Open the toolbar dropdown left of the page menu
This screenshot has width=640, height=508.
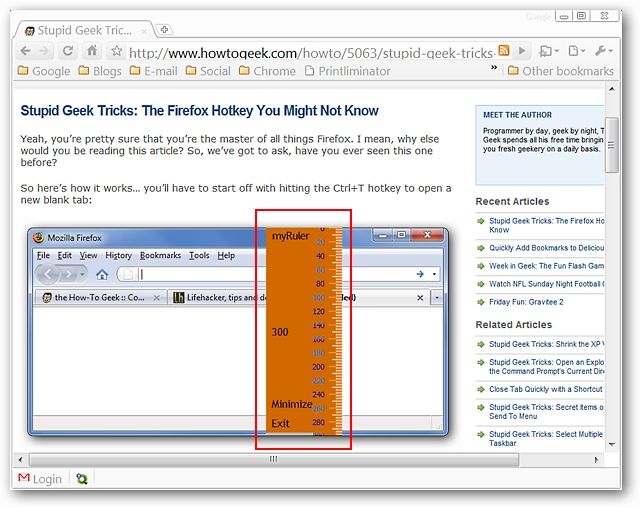pos(549,51)
